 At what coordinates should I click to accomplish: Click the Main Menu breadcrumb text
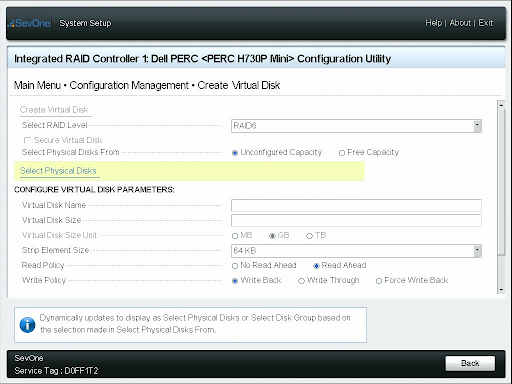coord(37,85)
